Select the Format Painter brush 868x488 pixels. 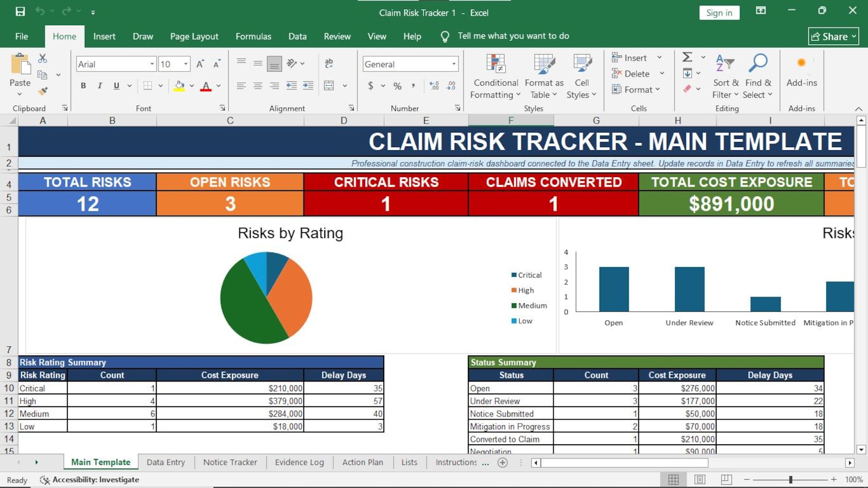pyautogui.click(x=43, y=91)
